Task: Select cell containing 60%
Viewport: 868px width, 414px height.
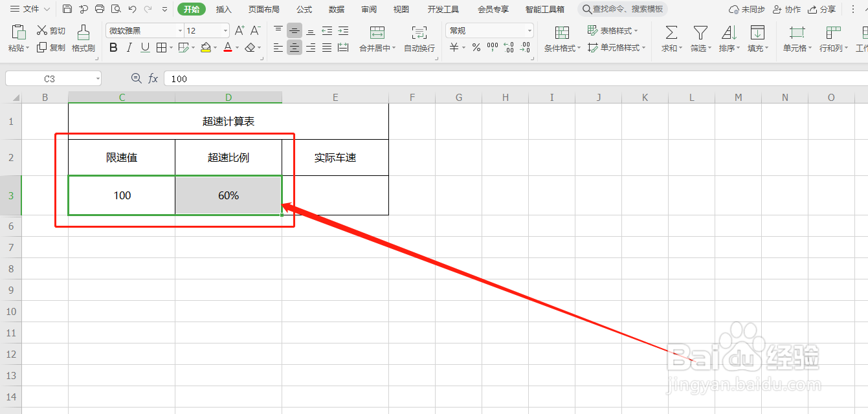Action: coord(228,195)
